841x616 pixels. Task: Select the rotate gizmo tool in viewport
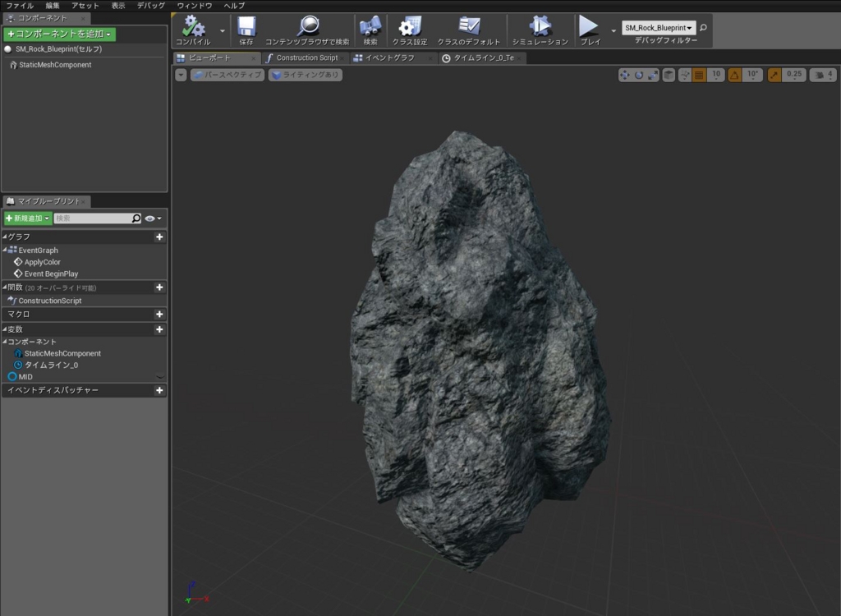[x=639, y=75]
